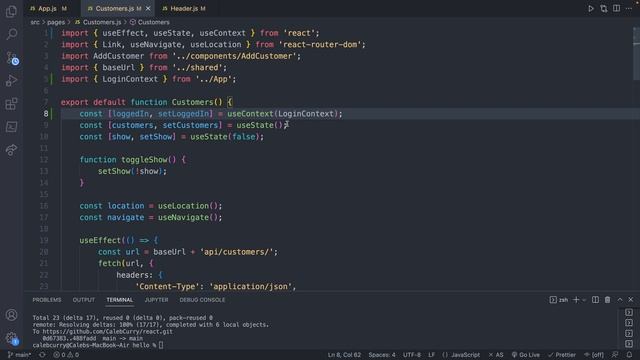
Task: Open the Manage gear icon
Action: coord(11,338)
